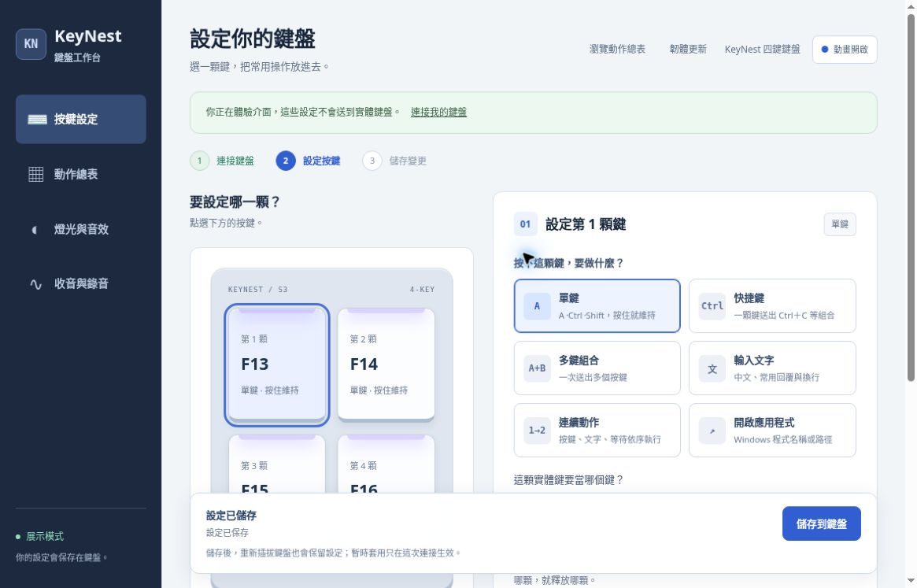Click KeyNest 四鍵鍵盤 in the header

click(762, 49)
